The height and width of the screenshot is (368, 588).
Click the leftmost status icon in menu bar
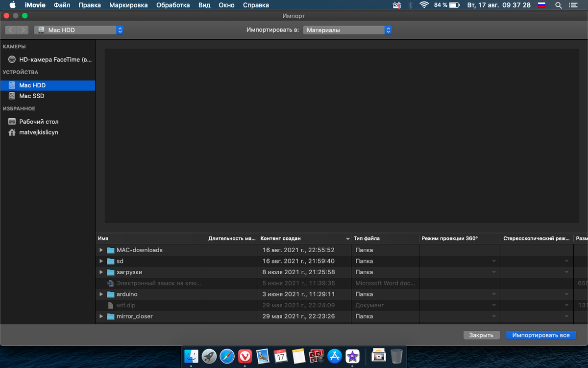[x=397, y=5]
